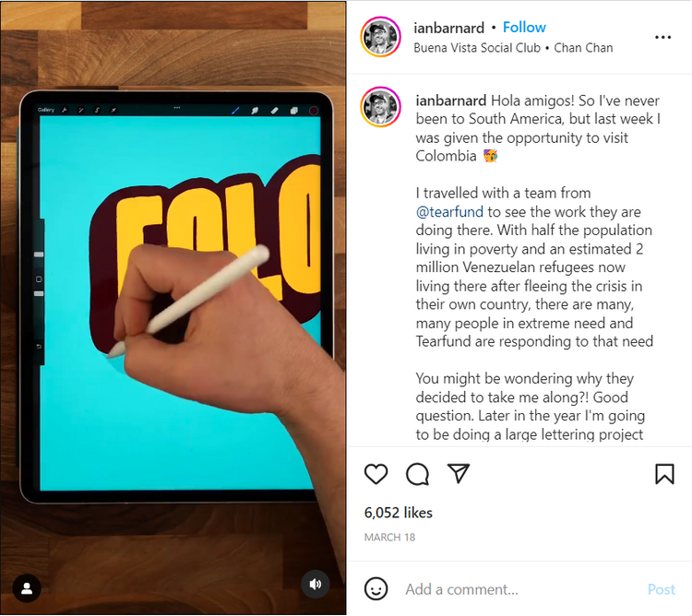Focus the Add a comment field
The height and width of the screenshot is (616, 692).
point(520,589)
